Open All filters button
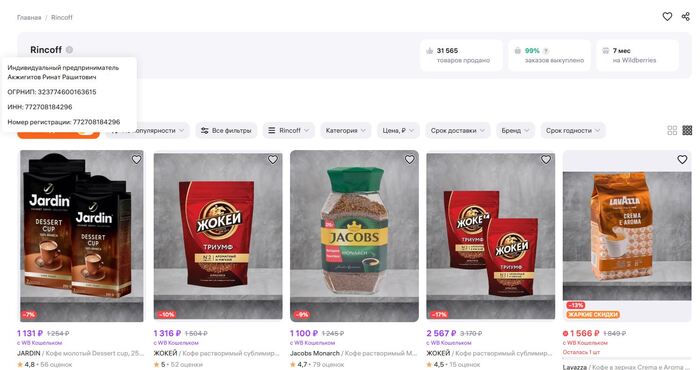Screen dimensions: 700x370 click(226, 130)
